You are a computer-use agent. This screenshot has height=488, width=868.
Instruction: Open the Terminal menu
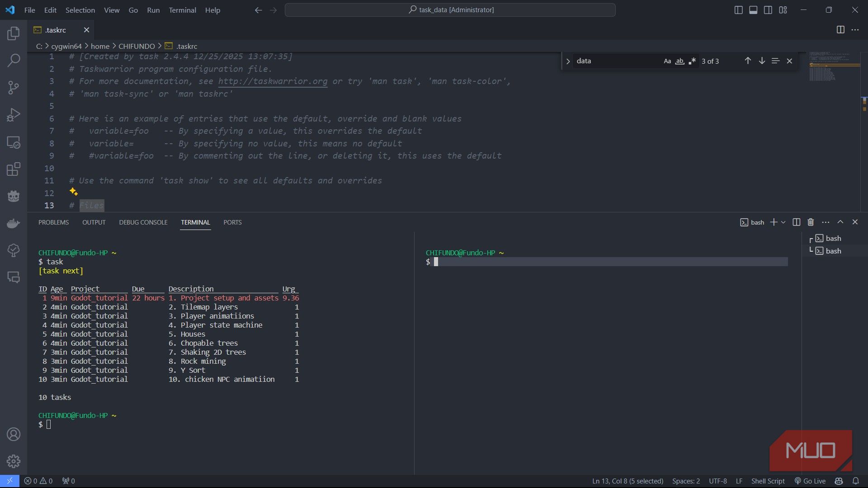(x=182, y=10)
